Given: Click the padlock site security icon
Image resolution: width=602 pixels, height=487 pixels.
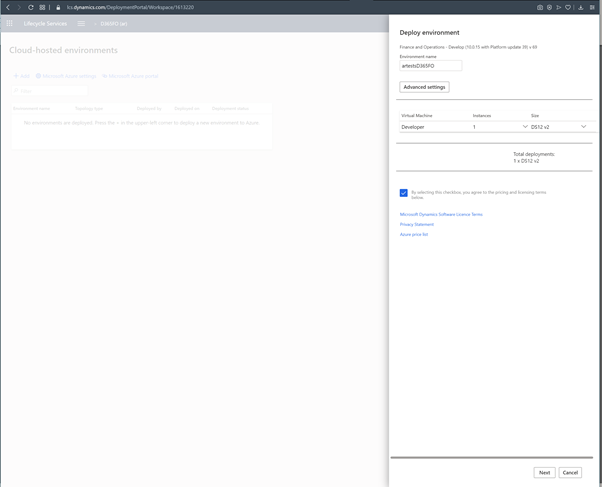Looking at the screenshot, I should click(x=58, y=7).
